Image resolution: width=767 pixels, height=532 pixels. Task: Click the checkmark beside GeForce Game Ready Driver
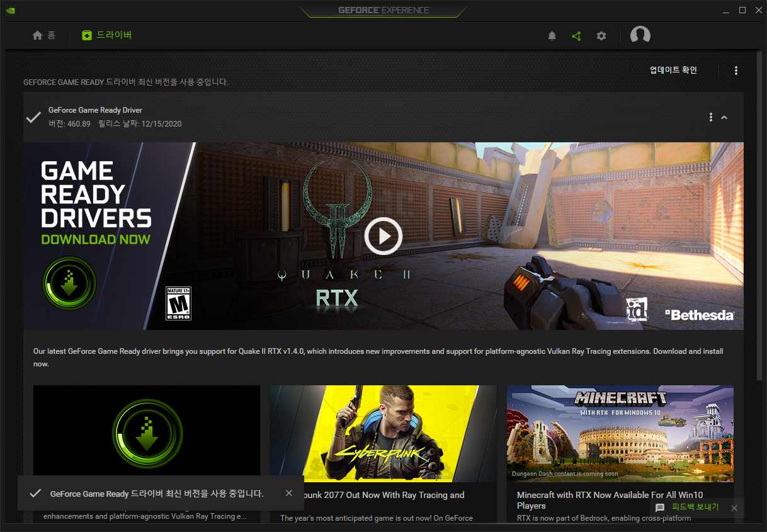(x=33, y=117)
